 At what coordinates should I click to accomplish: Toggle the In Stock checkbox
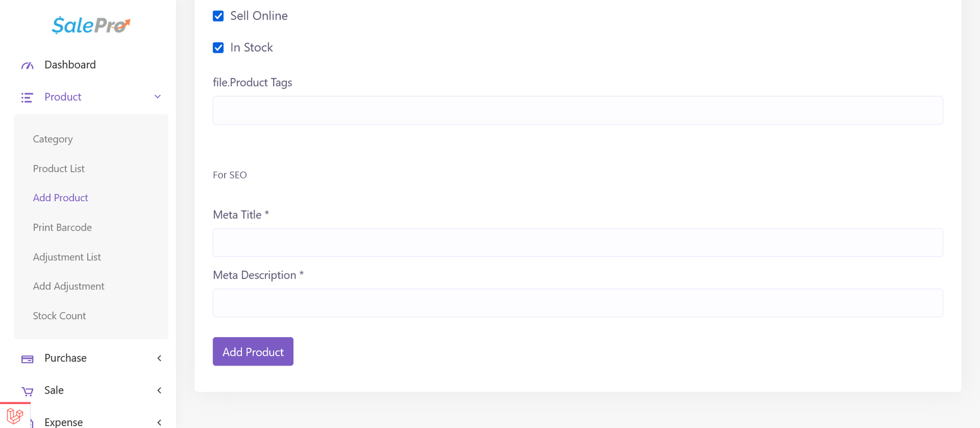218,48
